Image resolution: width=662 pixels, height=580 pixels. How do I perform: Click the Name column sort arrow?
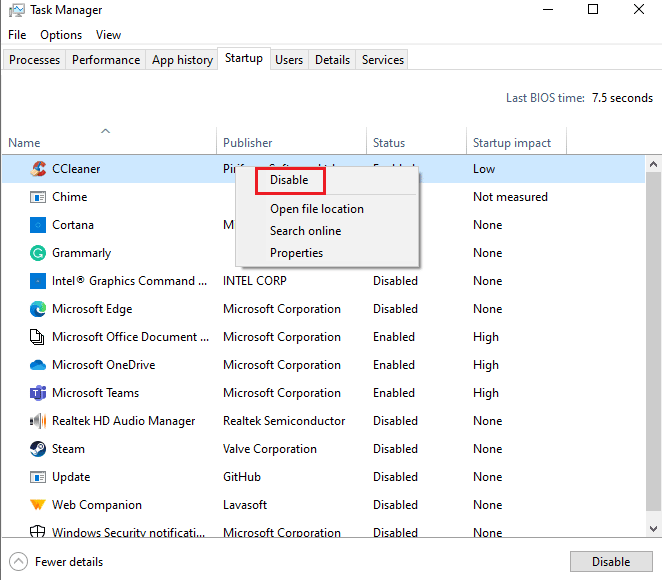point(106,131)
